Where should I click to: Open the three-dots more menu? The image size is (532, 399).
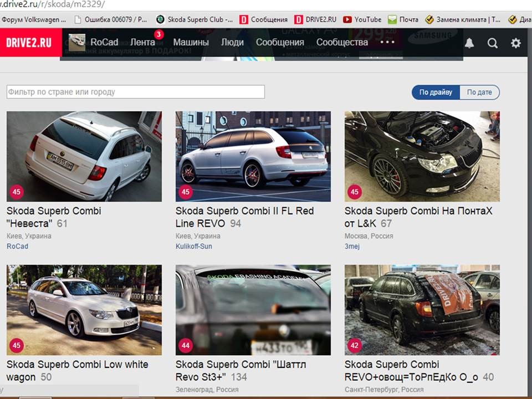387,42
